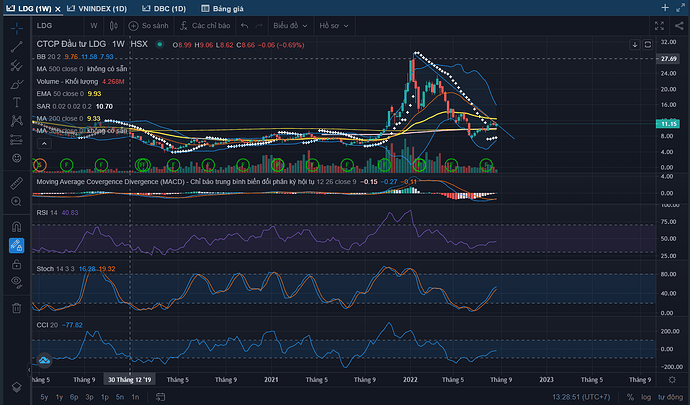The height and width of the screenshot is (405, 690).
Task: Select the 5y time range
Action: tap(44, 397)
